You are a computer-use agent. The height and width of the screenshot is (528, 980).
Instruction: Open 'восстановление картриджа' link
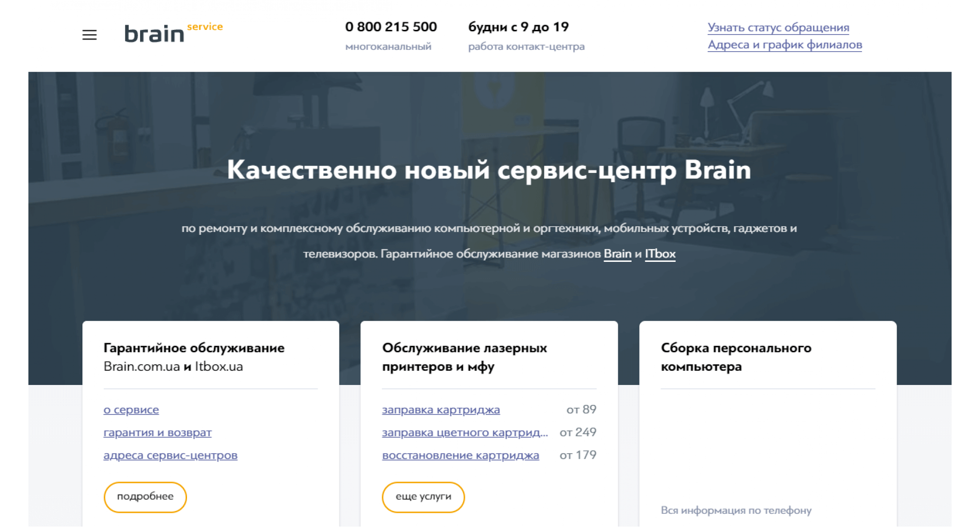click(x=461, y=455)
